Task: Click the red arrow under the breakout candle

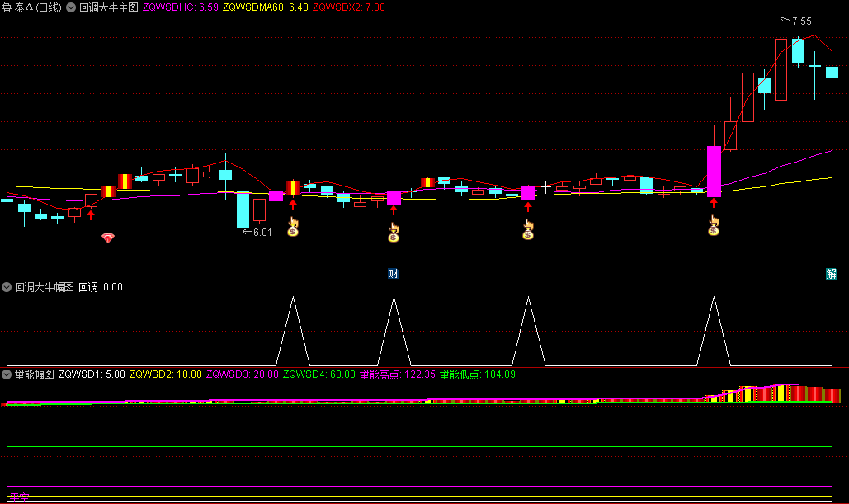Action: [x=714, y=203]
